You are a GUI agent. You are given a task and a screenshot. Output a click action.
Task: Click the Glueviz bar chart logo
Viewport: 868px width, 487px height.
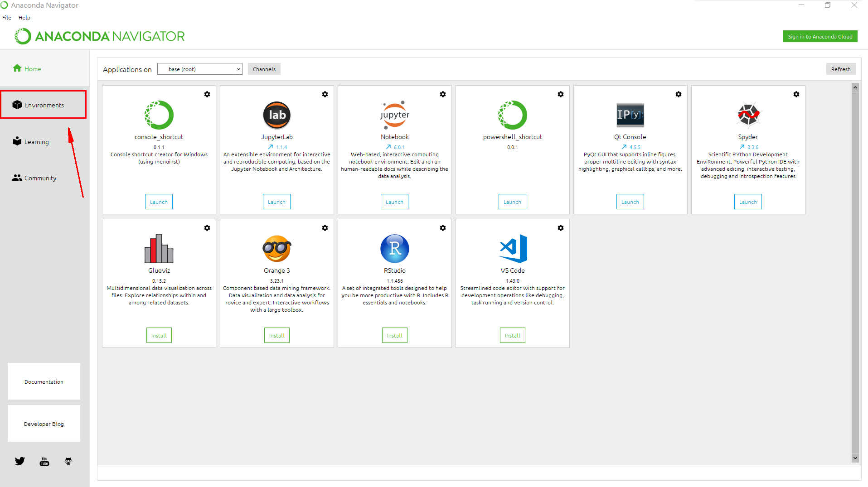point(159,249)
